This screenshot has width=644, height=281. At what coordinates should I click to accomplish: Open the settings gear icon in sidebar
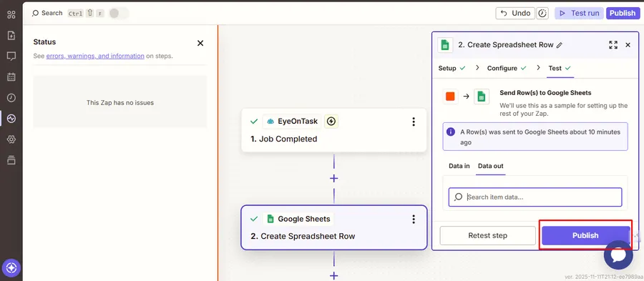11,139
